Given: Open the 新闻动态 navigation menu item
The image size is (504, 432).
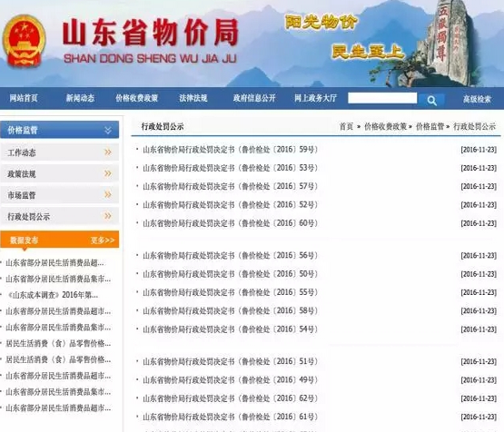Looking at the screenshot, I should pyautogui.click(x=80, y=98).
